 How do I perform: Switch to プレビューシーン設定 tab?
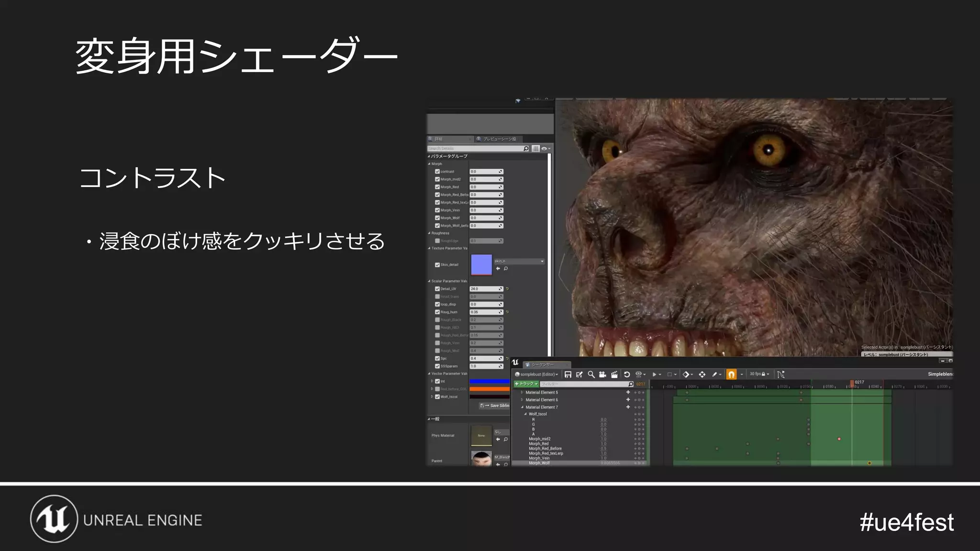pos(499,139)
